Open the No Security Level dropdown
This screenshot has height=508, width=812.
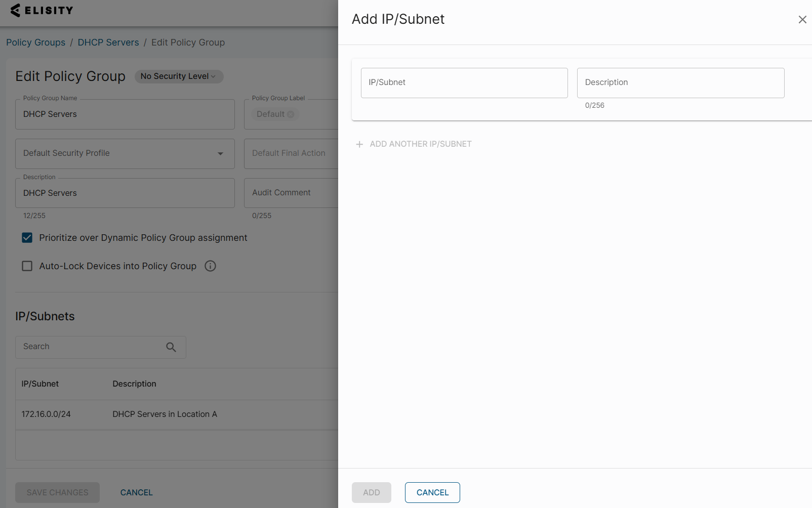pos(179,76)
